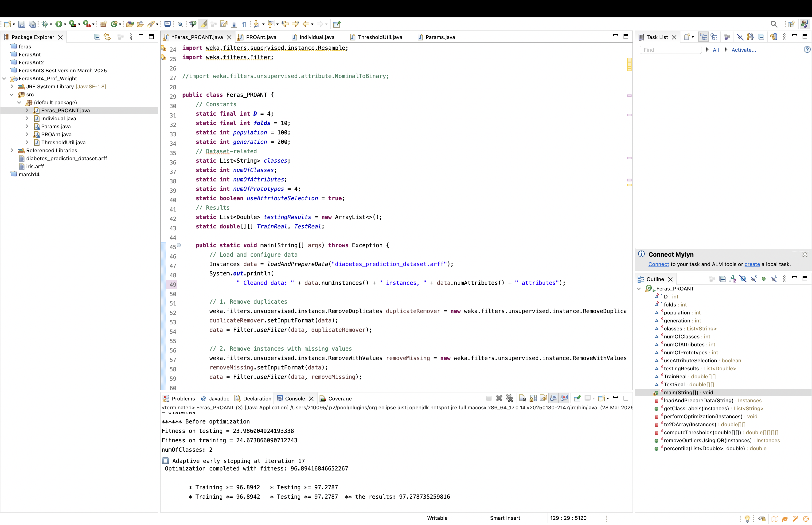Toggle Show Console When Standard Out Changes
This screenshot has height=525, width=812.
pos(554,398)
